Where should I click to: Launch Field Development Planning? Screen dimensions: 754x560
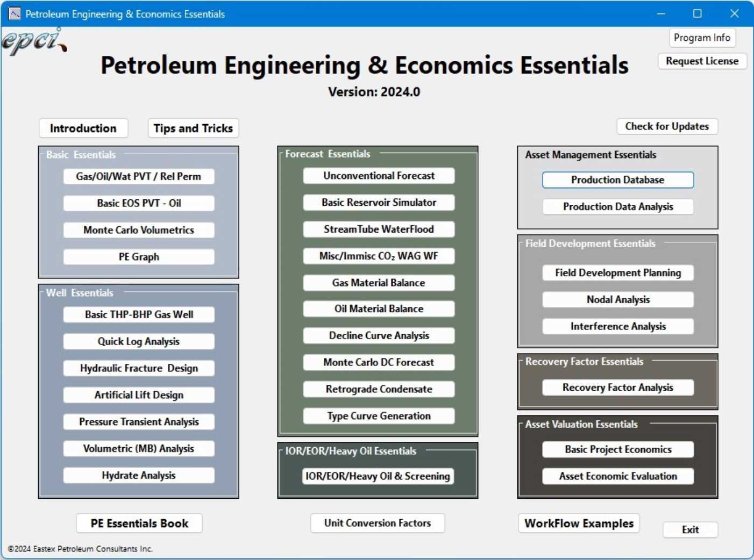[x=618, y=273]
